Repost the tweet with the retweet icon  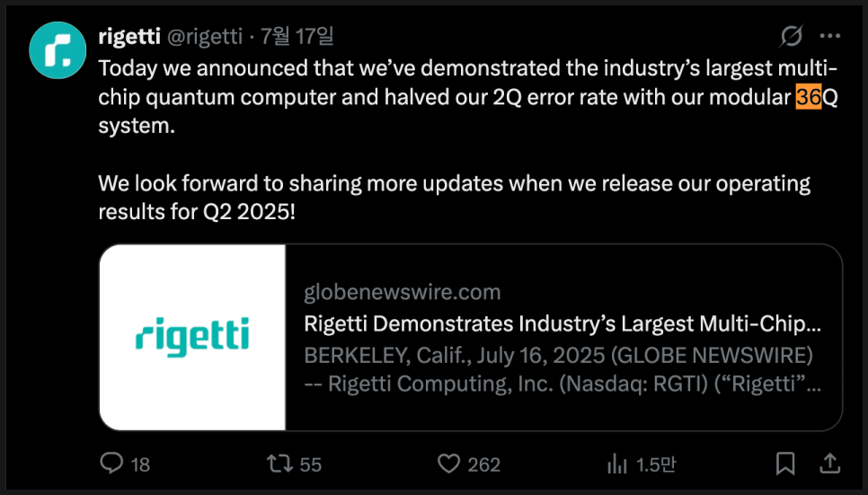coord(280,464)
